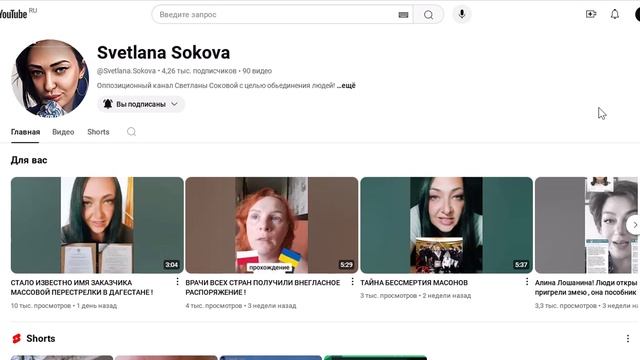This screenshot has height=360, width=640.
Task: Open title 'ВРАЧИ ВСЕХ СТРАН ПОЛУЧИЛИ...'
Action: [x=263, y=287]
